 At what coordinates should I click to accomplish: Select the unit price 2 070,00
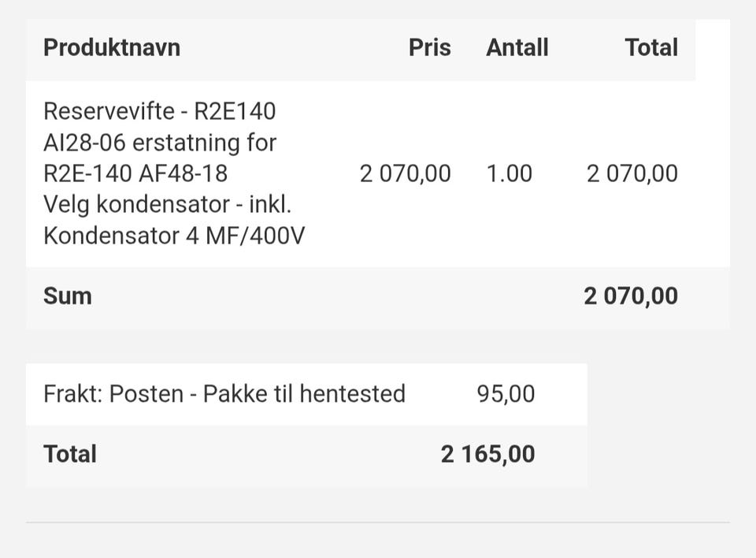point(406,173)
